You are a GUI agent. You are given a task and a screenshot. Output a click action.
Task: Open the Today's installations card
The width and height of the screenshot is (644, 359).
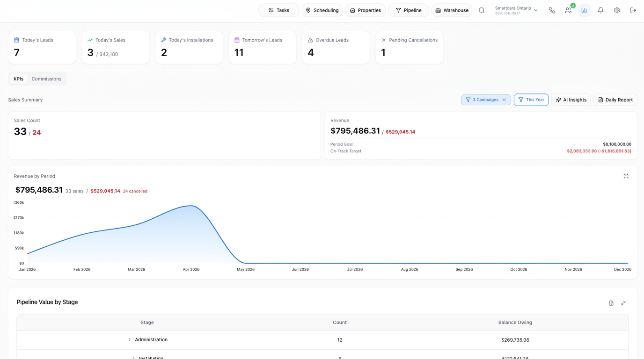[x=189, y=48]
